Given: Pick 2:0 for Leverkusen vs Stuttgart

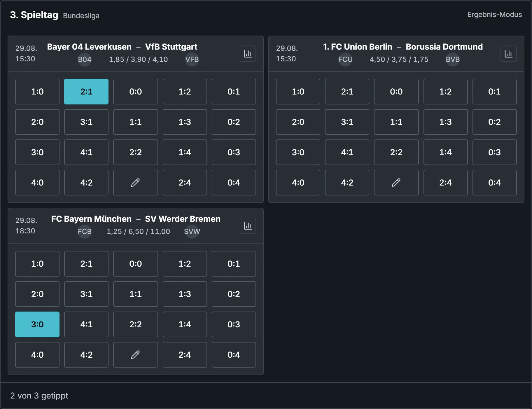Looking at the screenshot, I should tap(37, 122).
